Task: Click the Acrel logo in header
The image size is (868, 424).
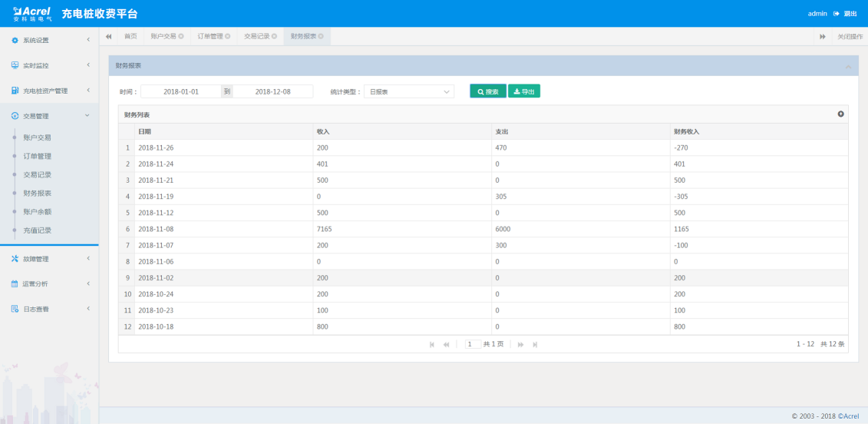Action: 32,13
